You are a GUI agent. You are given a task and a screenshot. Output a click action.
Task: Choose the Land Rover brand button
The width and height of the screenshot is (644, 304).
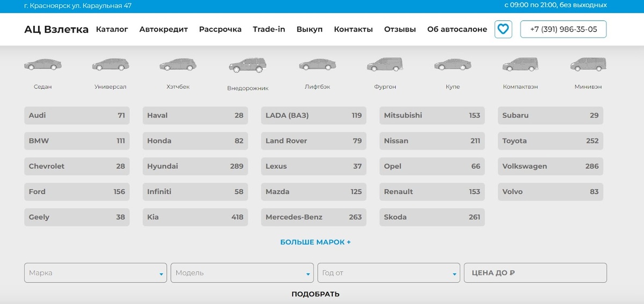pos(314,141)
